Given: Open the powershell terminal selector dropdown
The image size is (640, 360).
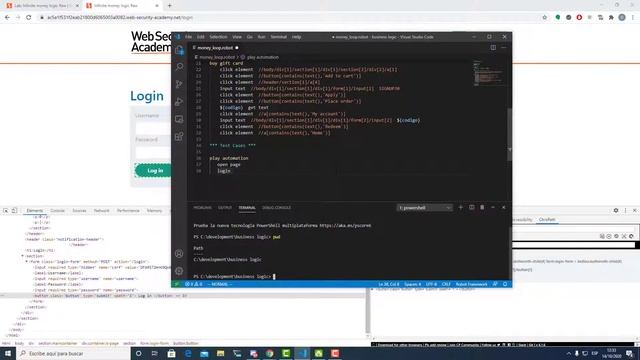Looking at the screenshot, I should 424,208.
